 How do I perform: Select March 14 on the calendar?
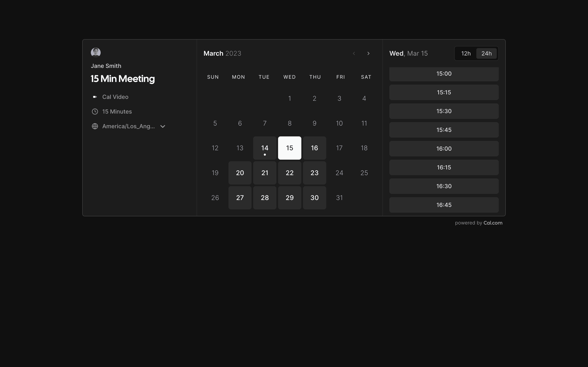click(265, 148)
